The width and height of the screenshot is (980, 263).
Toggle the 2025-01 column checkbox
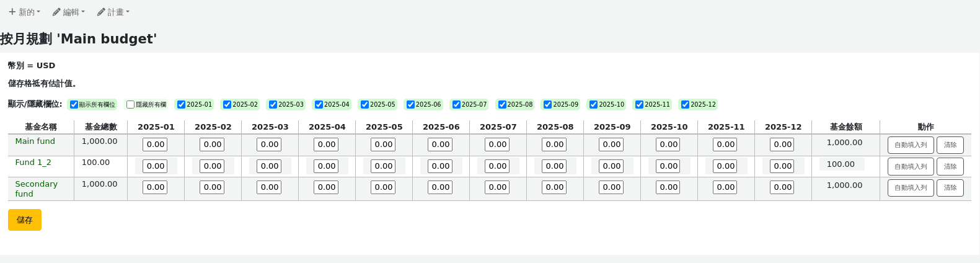[x=181, y=105]
